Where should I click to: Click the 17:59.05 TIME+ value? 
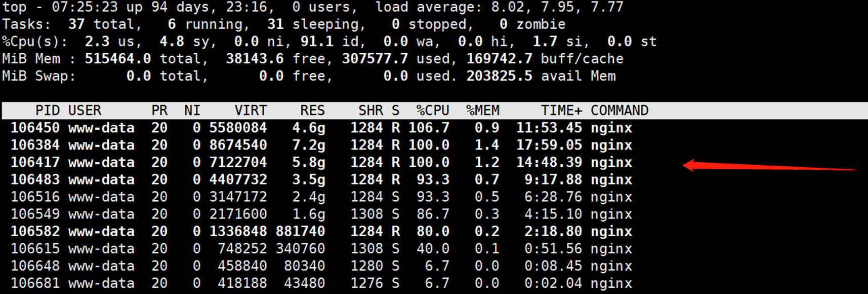pos(549,145)
